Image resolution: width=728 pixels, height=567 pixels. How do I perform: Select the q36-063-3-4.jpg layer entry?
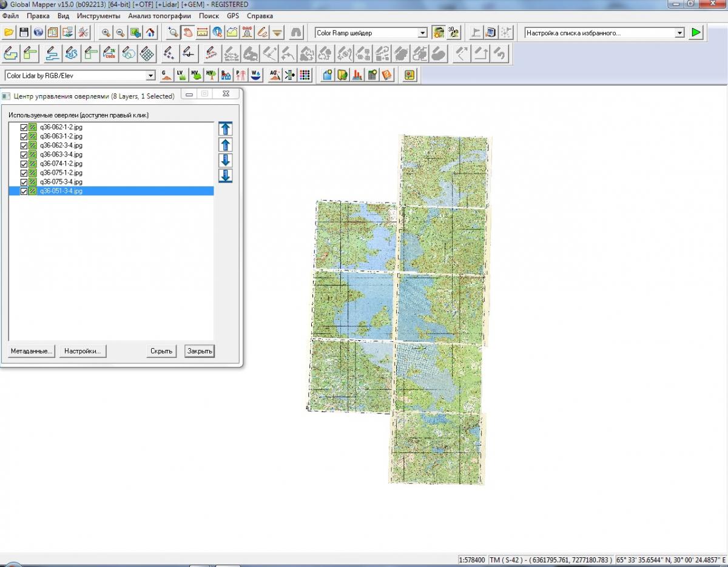(x=61, y=155)
